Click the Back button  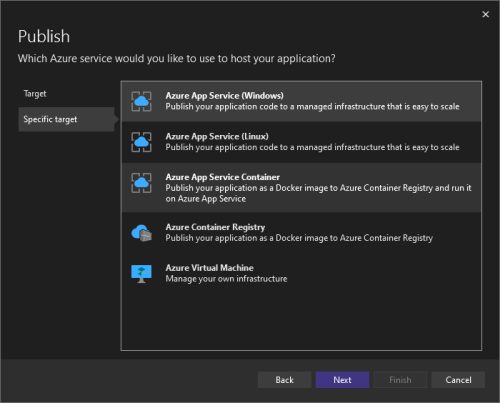coord(285,380)
